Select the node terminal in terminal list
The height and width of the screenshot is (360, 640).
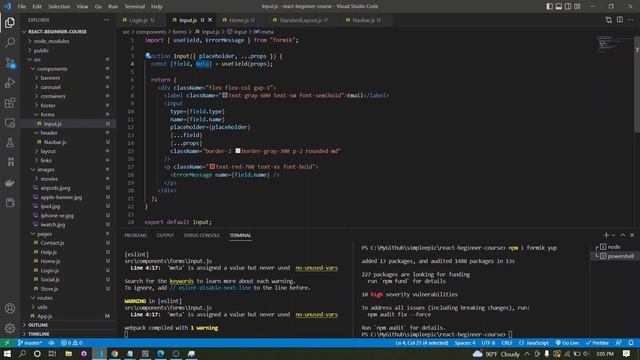pyautogui.click(x=615, y=247)
